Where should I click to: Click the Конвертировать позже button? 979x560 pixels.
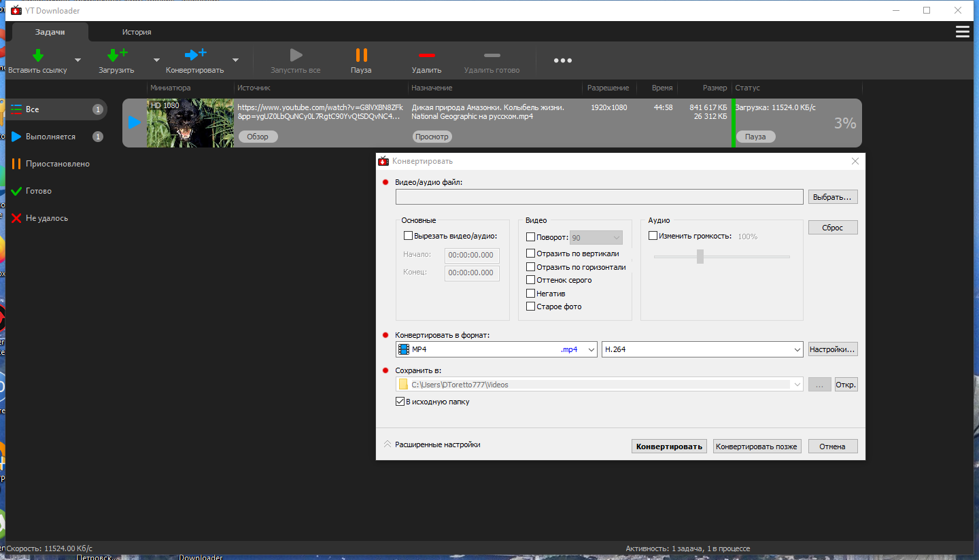pos(757,447)
